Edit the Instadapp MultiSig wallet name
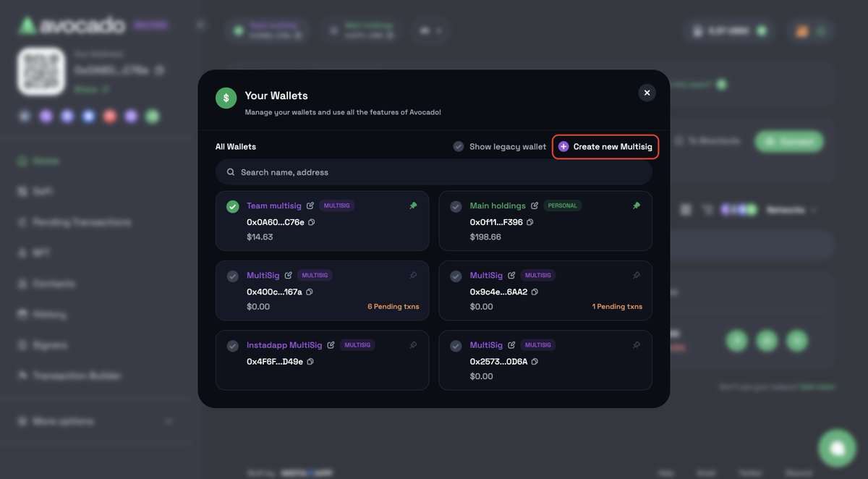Screen dimensions: 868x479 [x=331, y=345]
